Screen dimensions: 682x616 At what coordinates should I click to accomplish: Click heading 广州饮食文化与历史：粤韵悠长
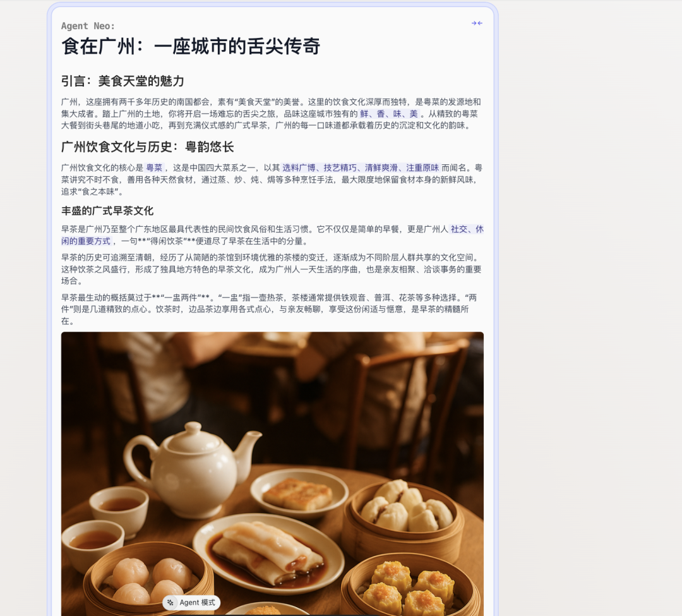pyautogui.click(x=147, y=147)
